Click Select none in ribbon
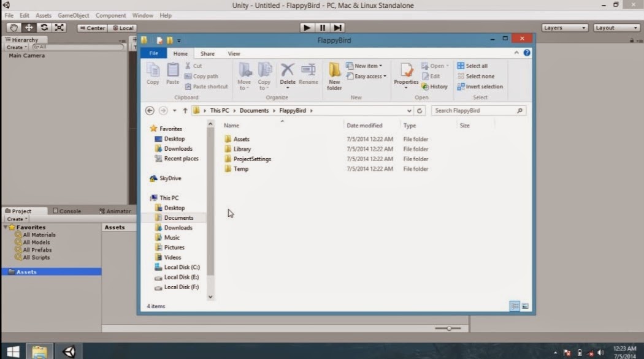The image size is (644, 359). pos(475,77)
